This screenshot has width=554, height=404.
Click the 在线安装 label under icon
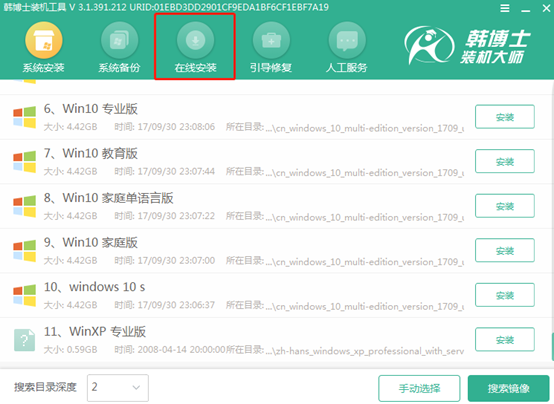[x=195, y=68]
